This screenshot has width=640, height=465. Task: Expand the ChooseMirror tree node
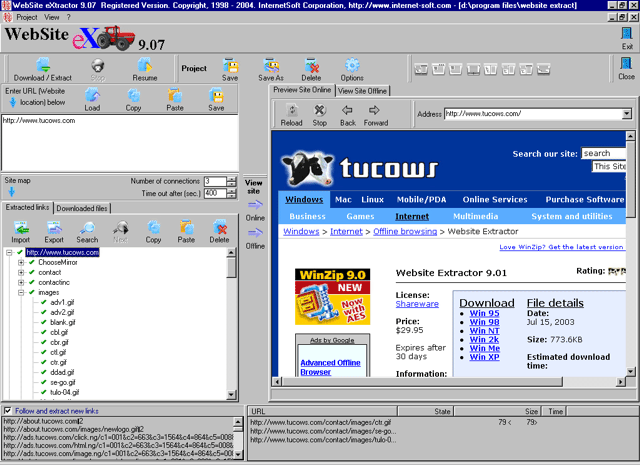(x=21, y=263)
